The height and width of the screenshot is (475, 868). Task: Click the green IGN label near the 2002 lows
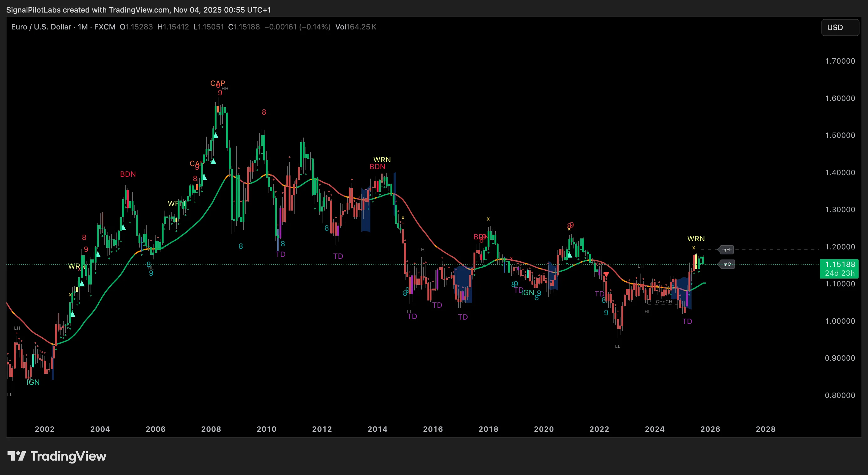[x=33, y=382]
